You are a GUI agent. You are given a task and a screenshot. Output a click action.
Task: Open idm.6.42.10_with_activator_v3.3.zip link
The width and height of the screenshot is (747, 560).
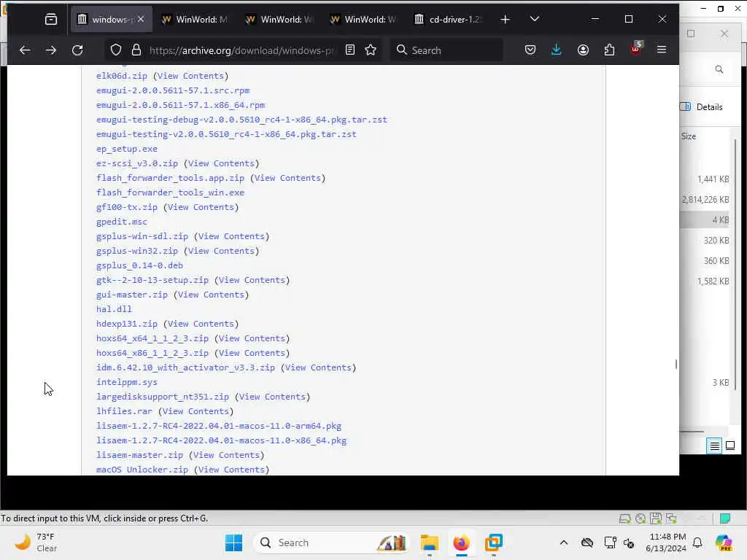186,367
